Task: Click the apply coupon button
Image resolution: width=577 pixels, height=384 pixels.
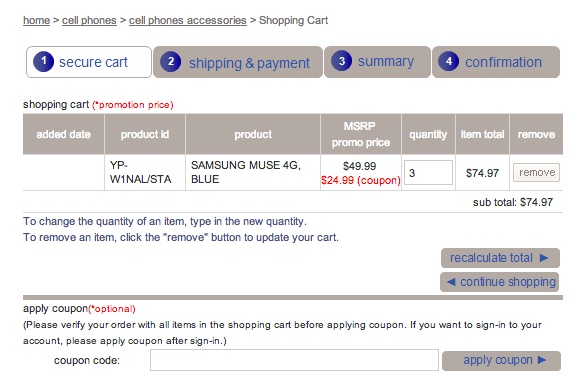Action: tap(501, 360)
